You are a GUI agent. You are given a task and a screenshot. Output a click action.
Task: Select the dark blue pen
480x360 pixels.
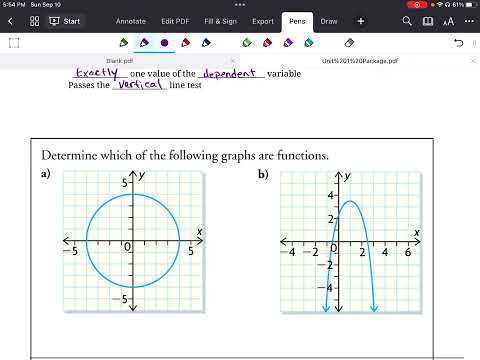[x=206, y=43]
